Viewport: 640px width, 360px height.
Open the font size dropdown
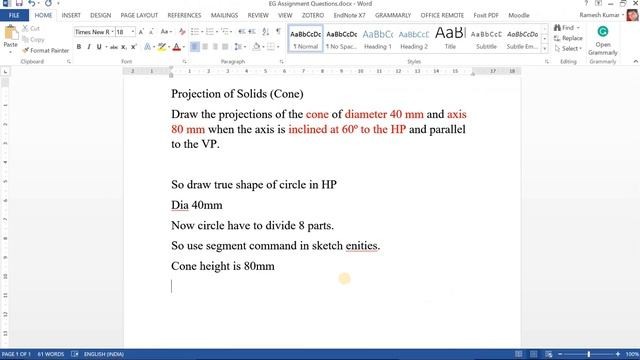(133, 32)
